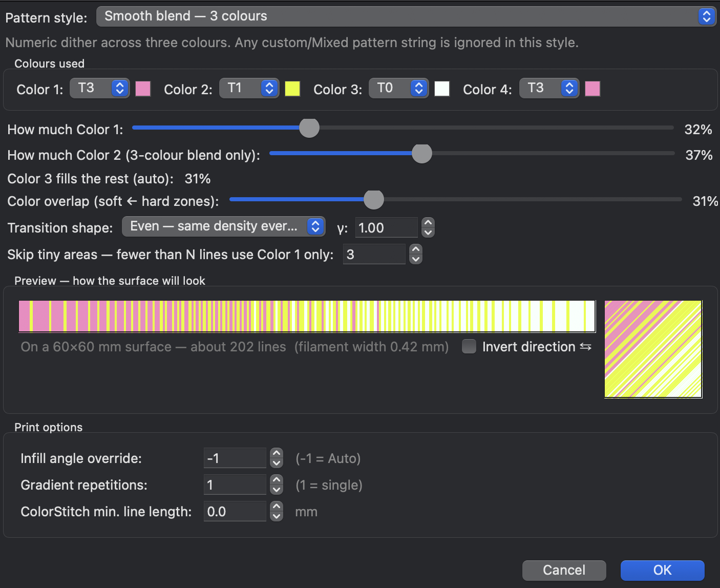Open the Transition shape dropdown
This screenshot has width=720, height=588.
(224, 226)
